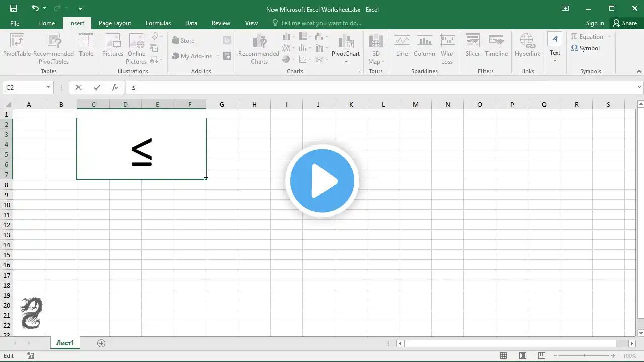Image resolution: width=644 pixels, height=362 pixels.
Task: Select row 10 header
Action: pos(6,205)
